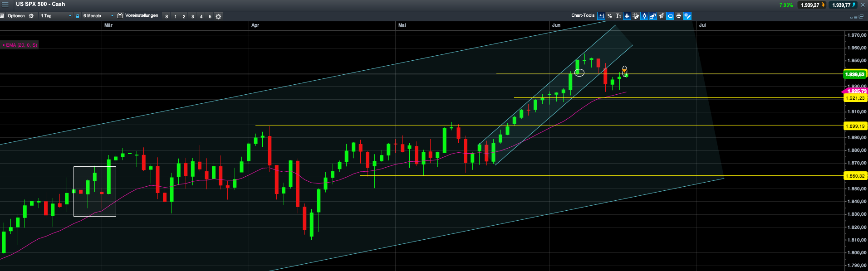Open Voreinstellungen presets

pos(142,15)
